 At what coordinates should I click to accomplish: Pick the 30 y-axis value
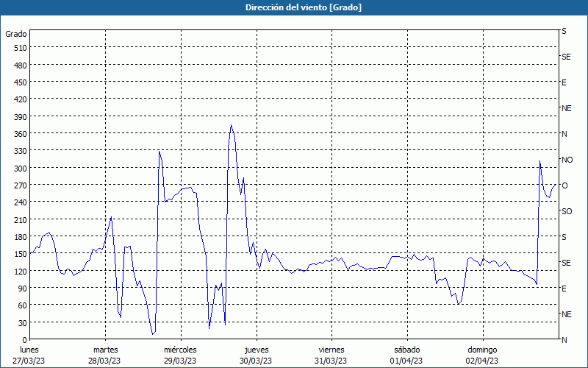[23, 323]
